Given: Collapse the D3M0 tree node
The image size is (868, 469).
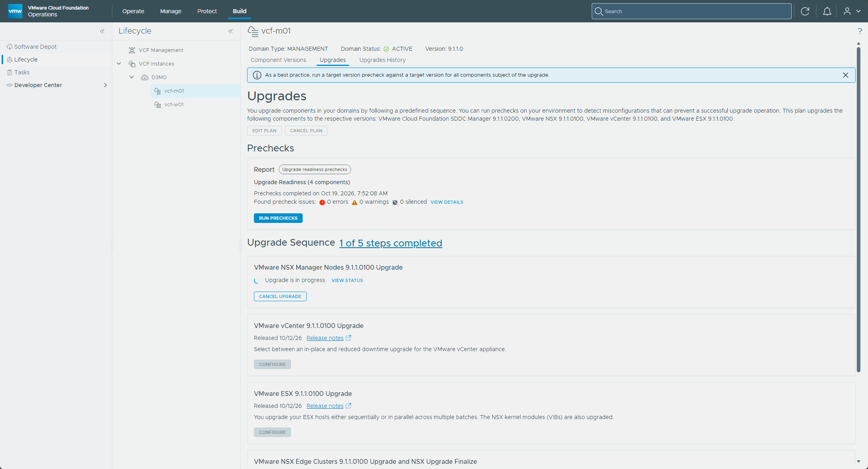Looking at the screenshot, I should (x=132, y=77).
